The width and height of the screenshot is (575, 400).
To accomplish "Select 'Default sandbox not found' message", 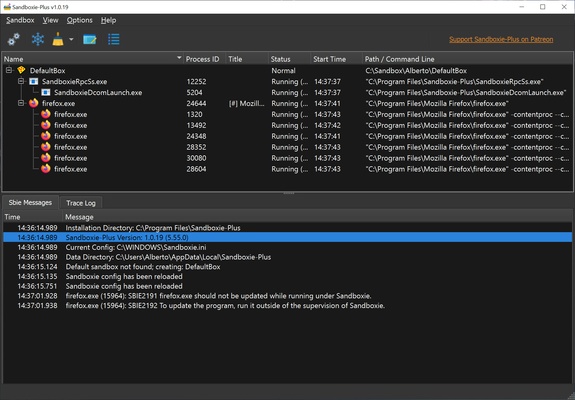I will pyautogui.click(x=288, y=267).
